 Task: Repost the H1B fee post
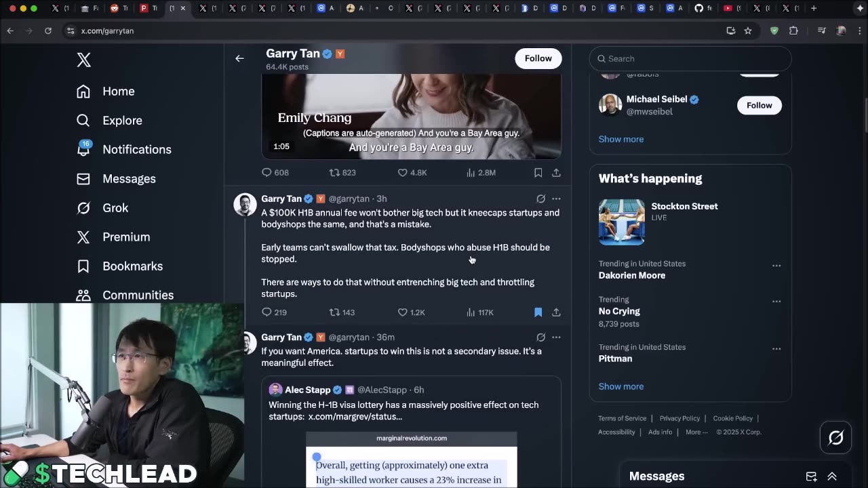(342, 312)
